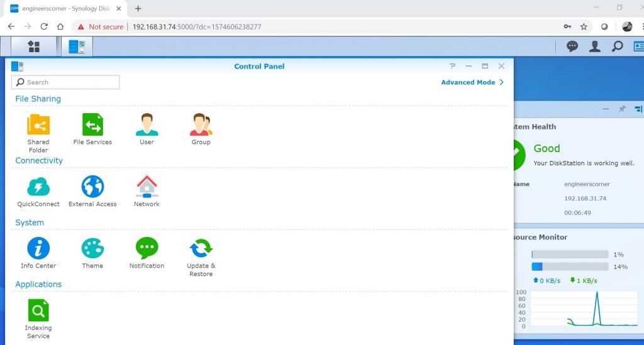Close the engineerscorner browser tab
This screenshot has height=345, width=644.
(118, 9)
